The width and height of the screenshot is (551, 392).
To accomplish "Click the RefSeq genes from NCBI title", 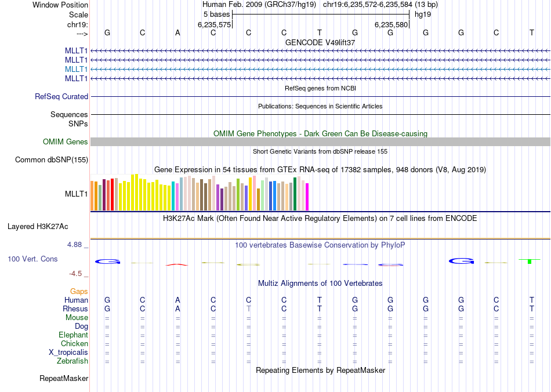I will click(321, 88).
